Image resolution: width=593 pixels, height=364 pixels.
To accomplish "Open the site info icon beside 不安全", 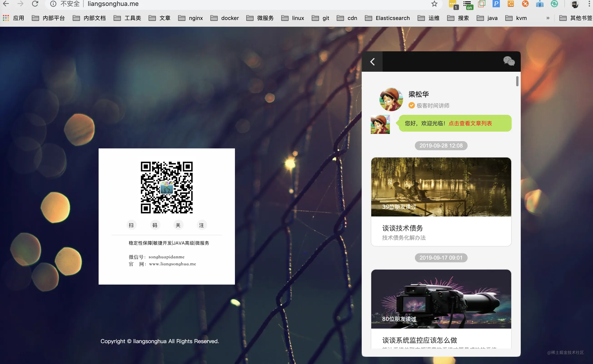I will 53,4.
